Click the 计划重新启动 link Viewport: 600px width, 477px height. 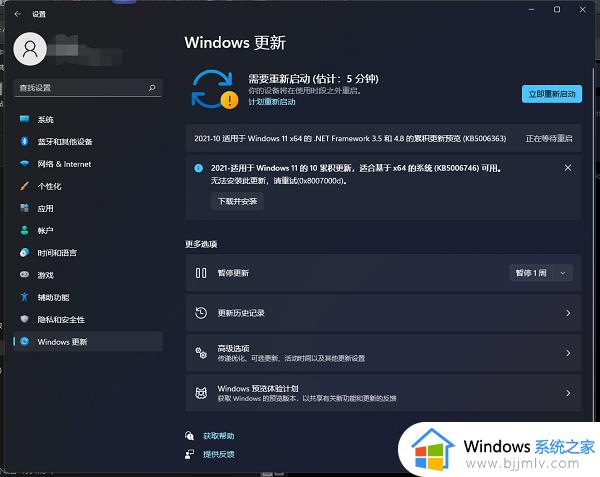pyautogui.click(x=272, y=102)
